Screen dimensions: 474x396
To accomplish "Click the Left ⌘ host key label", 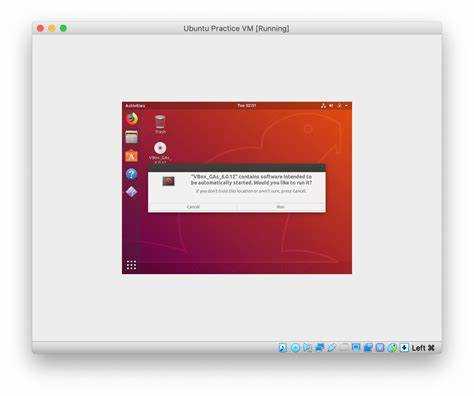I will pyautogui.click(x=423, y=348).
